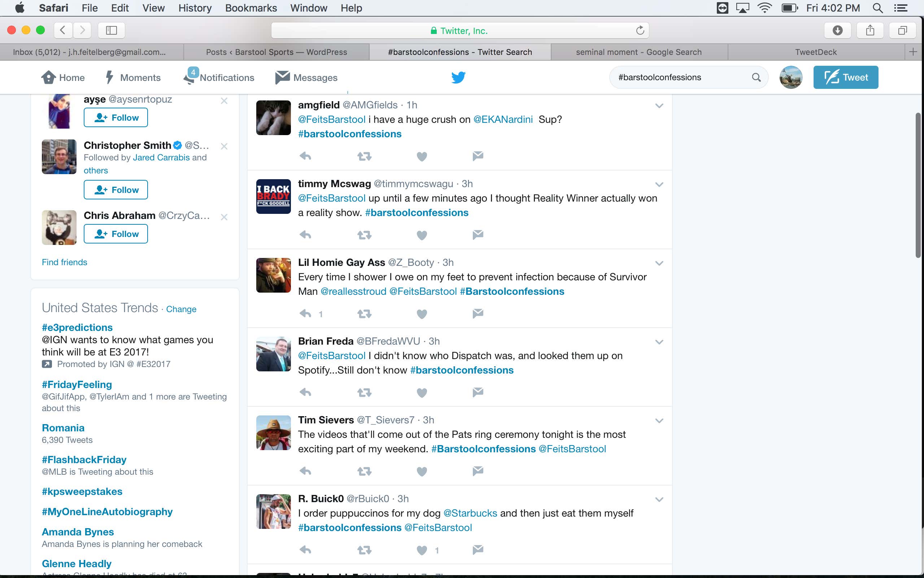Switch to Barstool Sports WordPress tab

pyautogui.click(x=276, y=52)
